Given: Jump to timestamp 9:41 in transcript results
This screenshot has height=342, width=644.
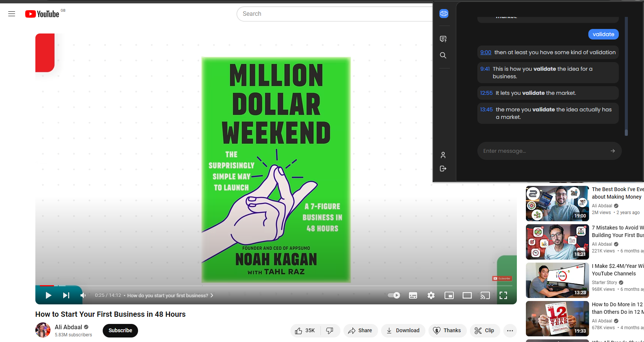Looking at the screenshot, I should (485, 69).
